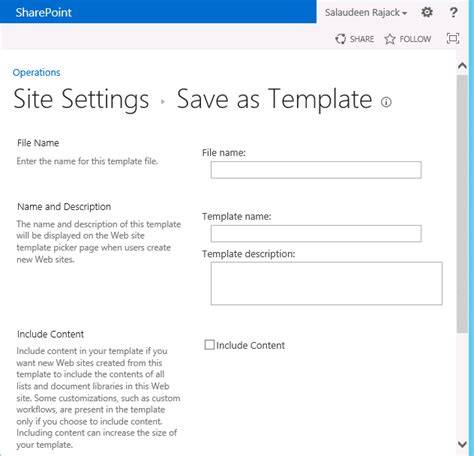474x456 pixels.
Task: Click the Include Content checkbox label
Action: click(x=250, y=345)
